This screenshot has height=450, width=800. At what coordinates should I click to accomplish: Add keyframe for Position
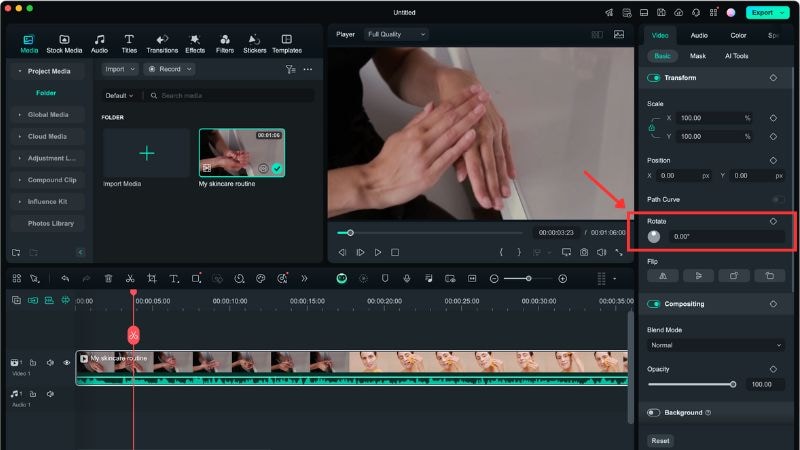pyautogui.click(x=773, y=161)
